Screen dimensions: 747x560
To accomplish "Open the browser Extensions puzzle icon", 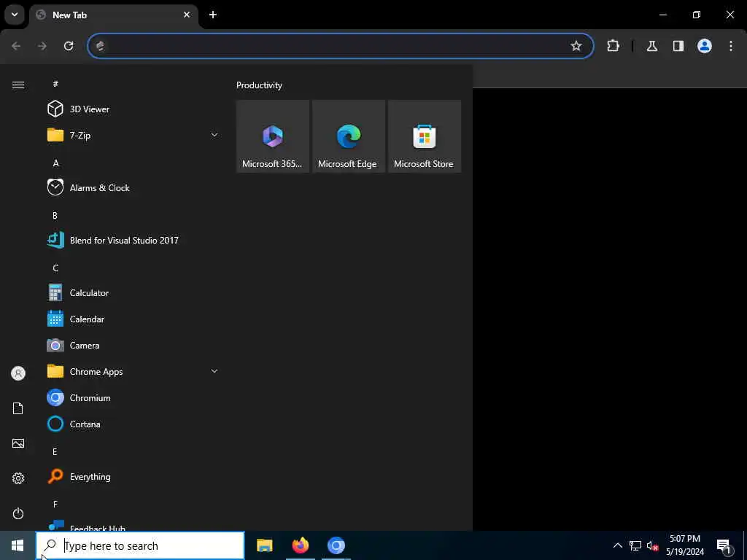I will coord(613,46).
